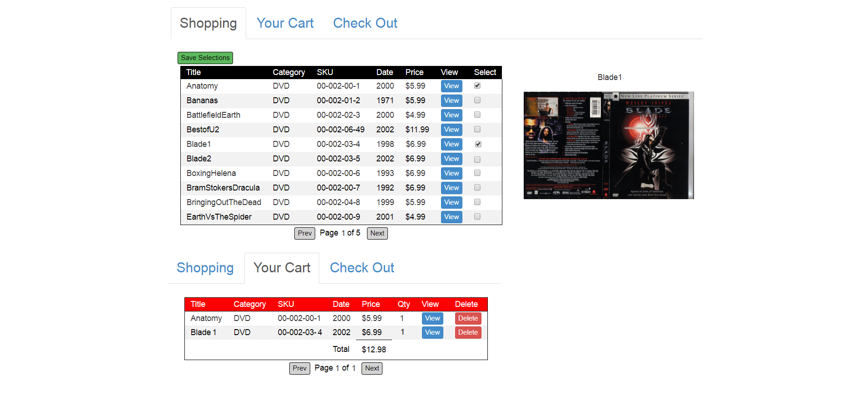The image size is (868, 396).
Task: Click the Title header in shopping table
Action: point(193,72)
